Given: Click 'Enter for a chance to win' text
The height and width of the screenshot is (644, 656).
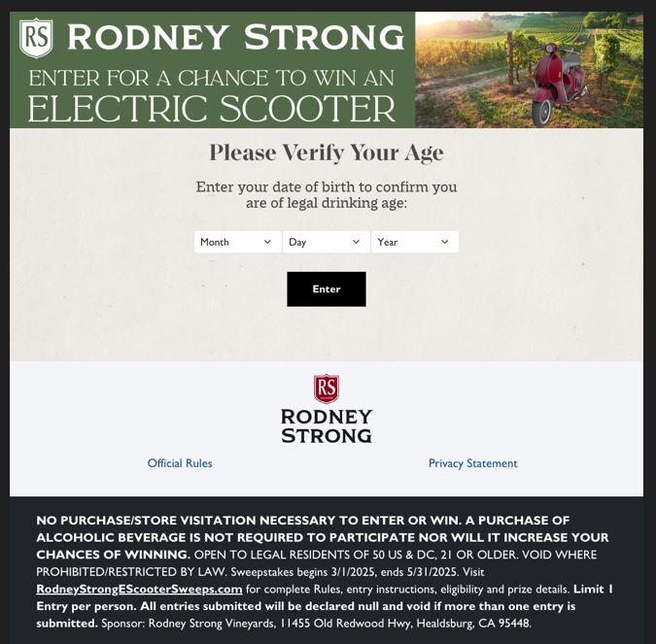Looking at the screenshot, I should coord(210,78).
